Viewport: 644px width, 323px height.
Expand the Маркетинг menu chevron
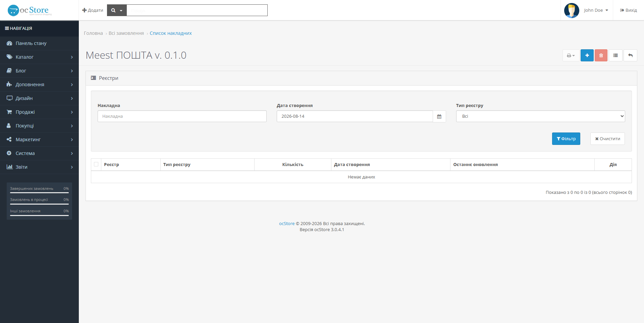[x=72, y=140]
